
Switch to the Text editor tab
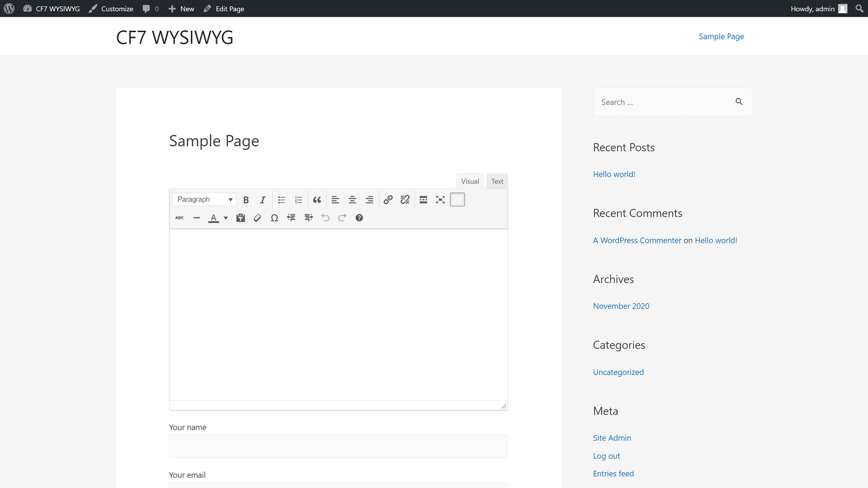click(x=497, y=181)
